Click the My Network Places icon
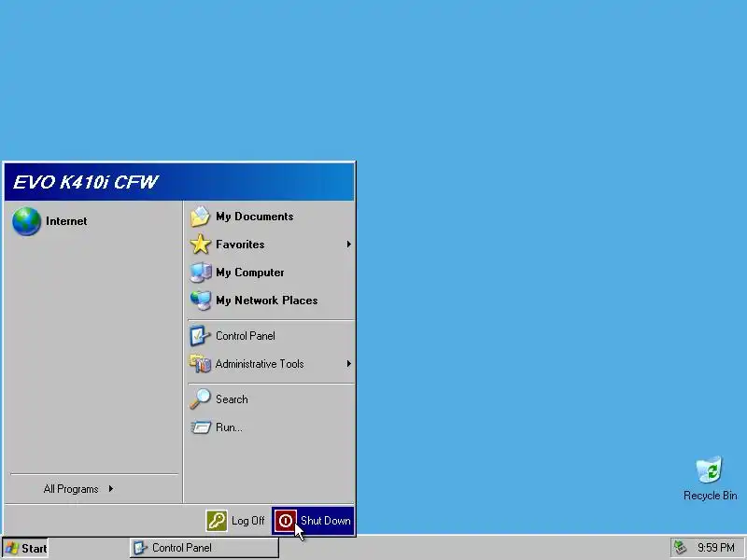 click(x=201, y=301)
